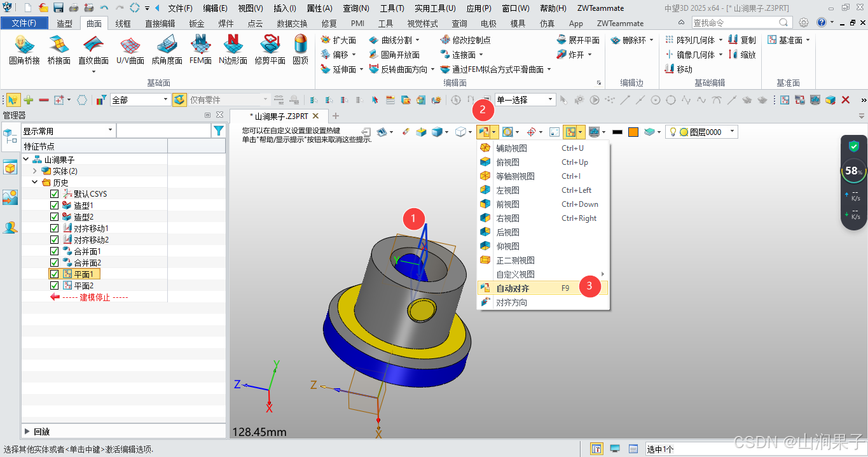Select the 圆顶 dome tool
Screen dimensions: 868x457
(300, 50)
